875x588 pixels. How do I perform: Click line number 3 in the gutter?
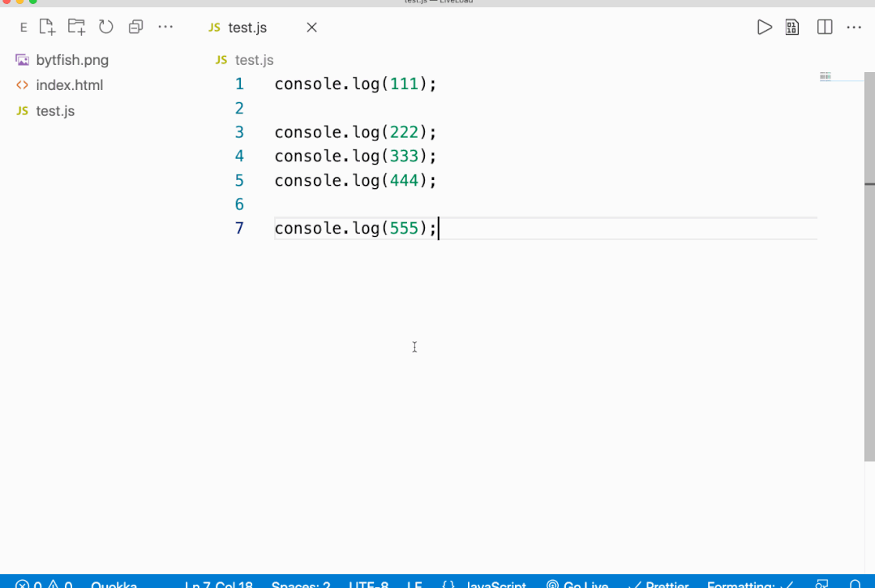click(239, 131)
